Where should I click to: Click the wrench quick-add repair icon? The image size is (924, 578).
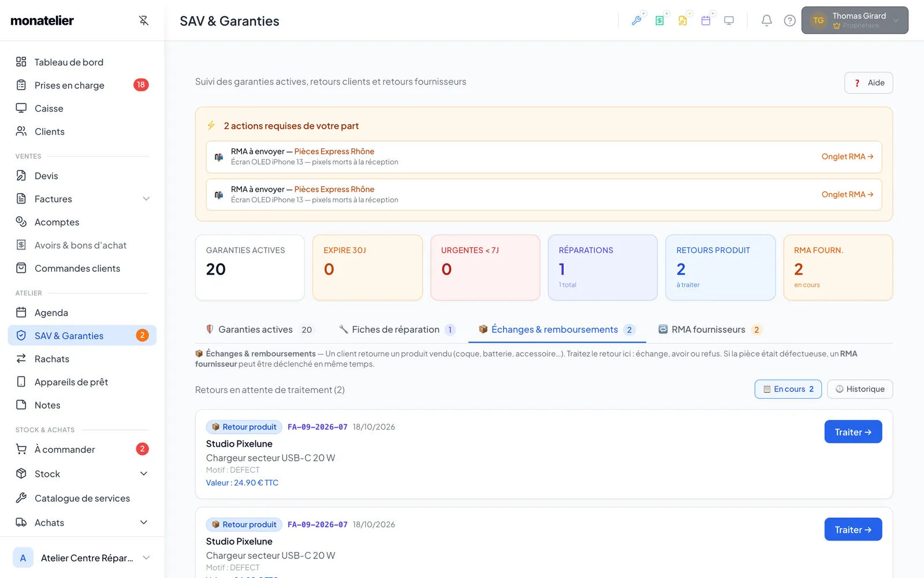636,21
